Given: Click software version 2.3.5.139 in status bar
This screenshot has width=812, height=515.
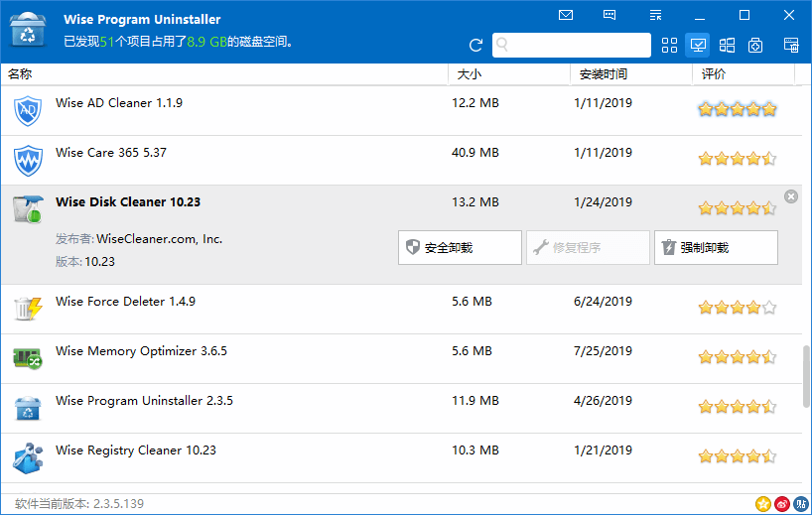Looking at the screenshot, I should (79, 504).
